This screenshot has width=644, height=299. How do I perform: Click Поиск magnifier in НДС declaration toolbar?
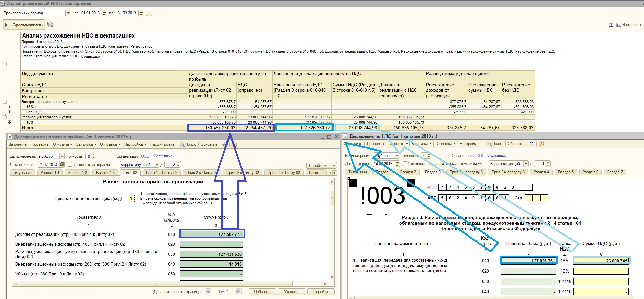tap(489, 144)
